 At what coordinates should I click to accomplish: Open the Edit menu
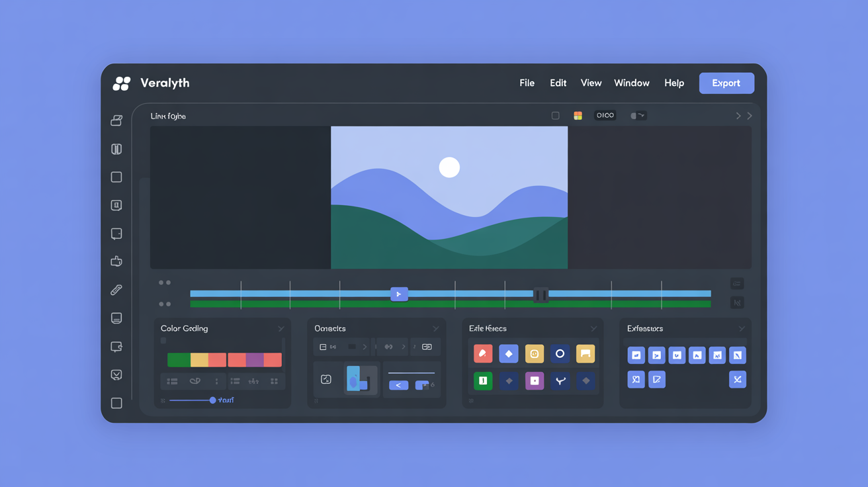tap(558, 83)
